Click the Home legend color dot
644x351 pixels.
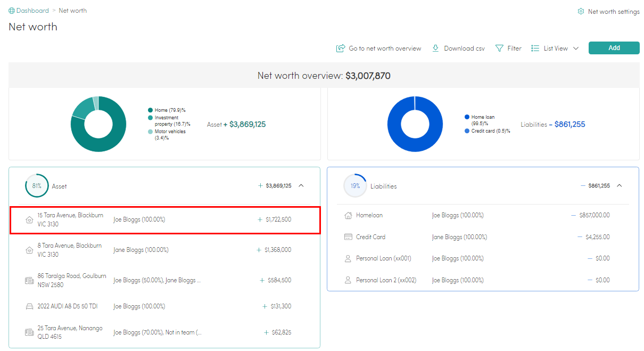pos(151,110)
